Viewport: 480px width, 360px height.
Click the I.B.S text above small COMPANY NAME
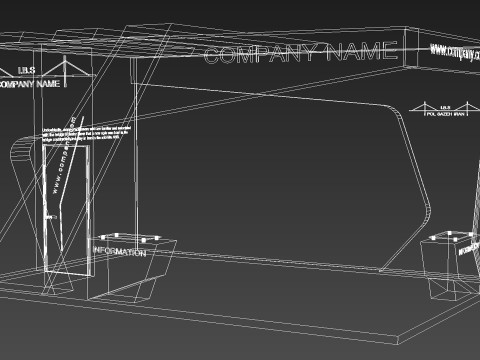(26, 70)
